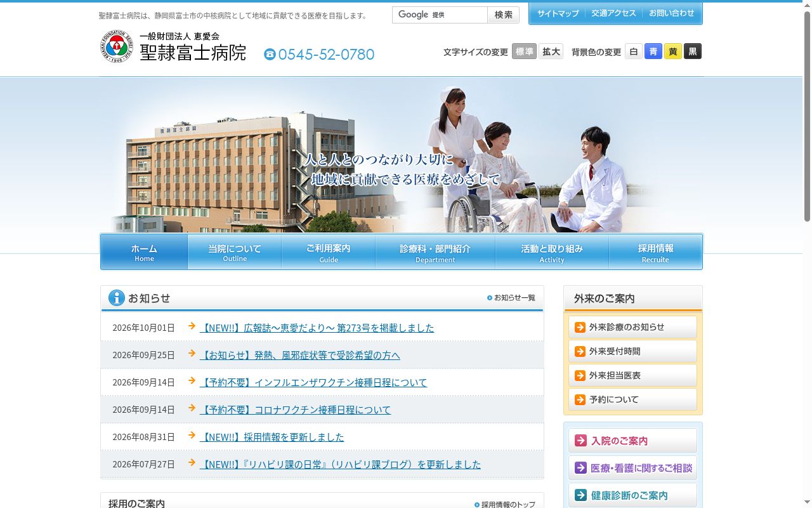Set text size to 標準
This screenshot has width=812, height=508.
tap(524, 51)
